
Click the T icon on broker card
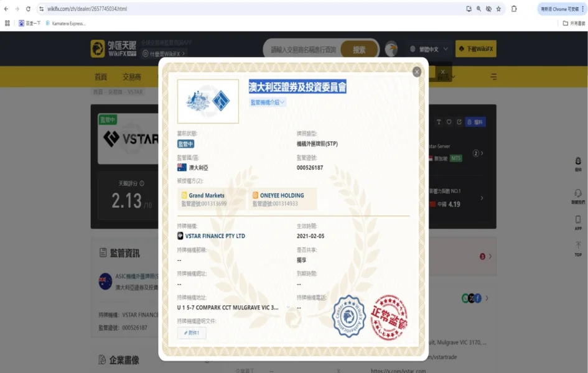[439, 122]
